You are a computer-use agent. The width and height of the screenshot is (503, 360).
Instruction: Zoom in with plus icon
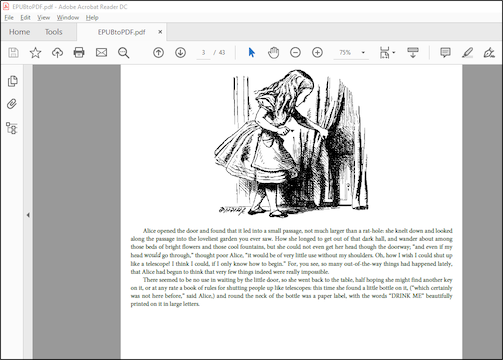click(317, 53)
